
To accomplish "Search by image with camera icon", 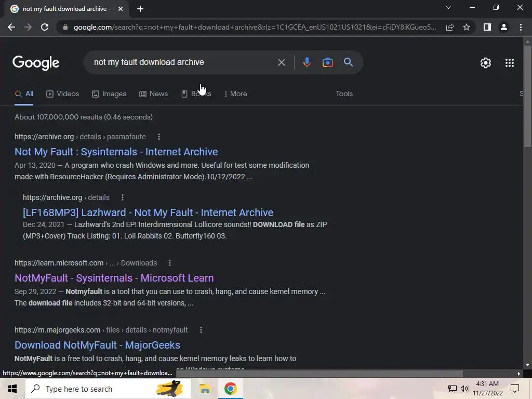I will 327,62.
